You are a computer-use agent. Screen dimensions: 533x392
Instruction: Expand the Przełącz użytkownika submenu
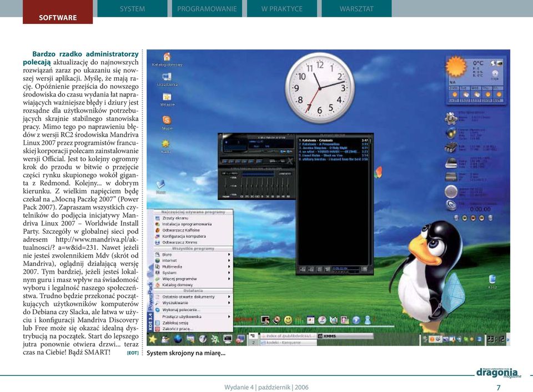point(193,316)
